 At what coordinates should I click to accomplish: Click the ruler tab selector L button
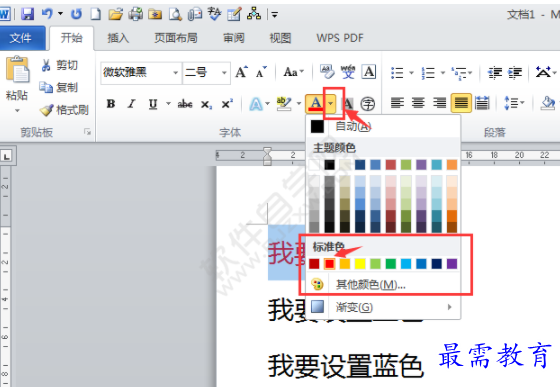pyautogui.click(x=7, y=156)
